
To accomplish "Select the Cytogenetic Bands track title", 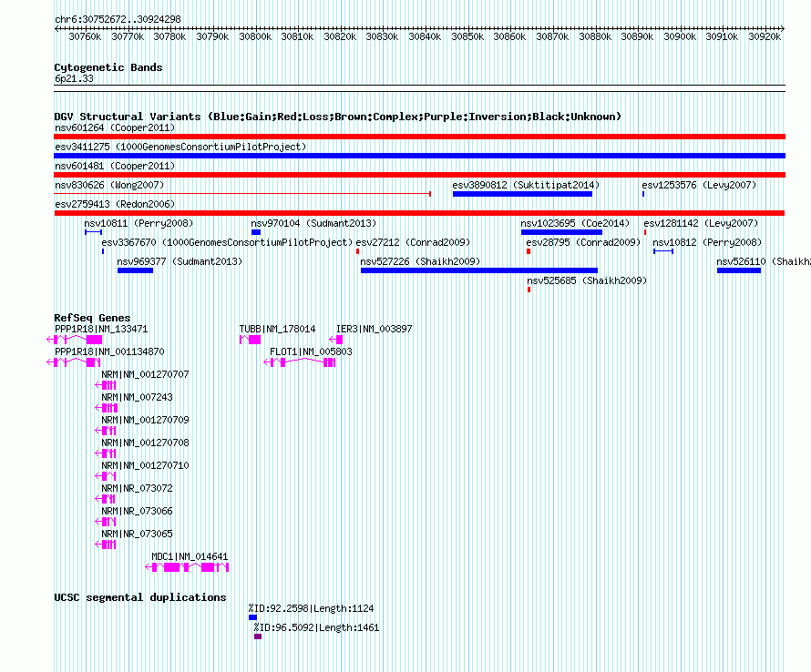I will pos(108,67).
